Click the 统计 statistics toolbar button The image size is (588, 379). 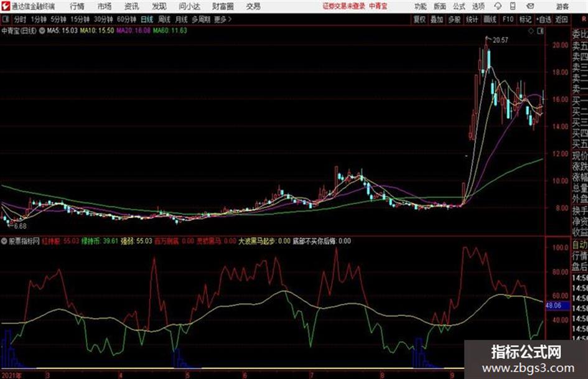click(472, 19)
